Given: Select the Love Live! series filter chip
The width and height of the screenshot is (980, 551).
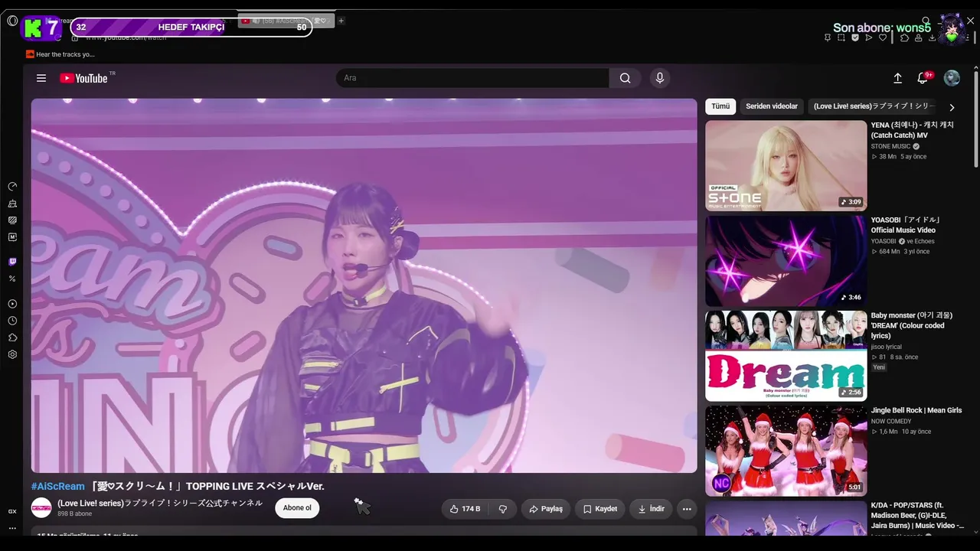Looking at the screenshot, I should pyautogui.click(x=874, y=106).
